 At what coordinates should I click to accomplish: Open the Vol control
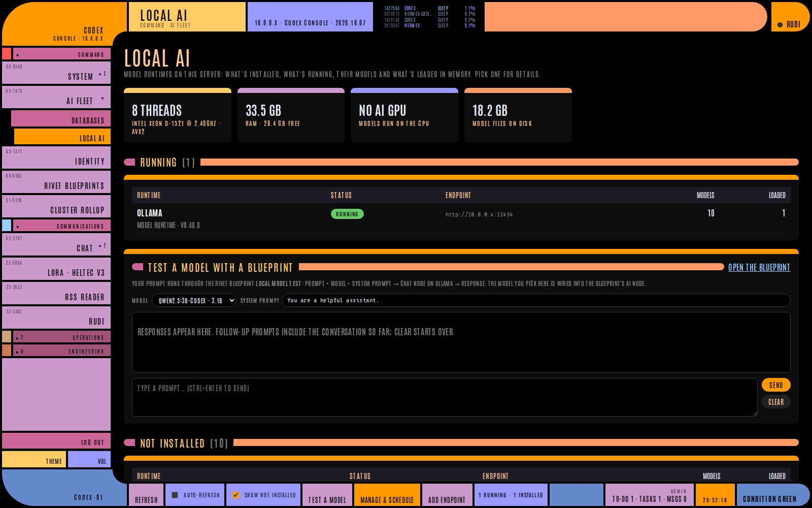tap(89, 459)
